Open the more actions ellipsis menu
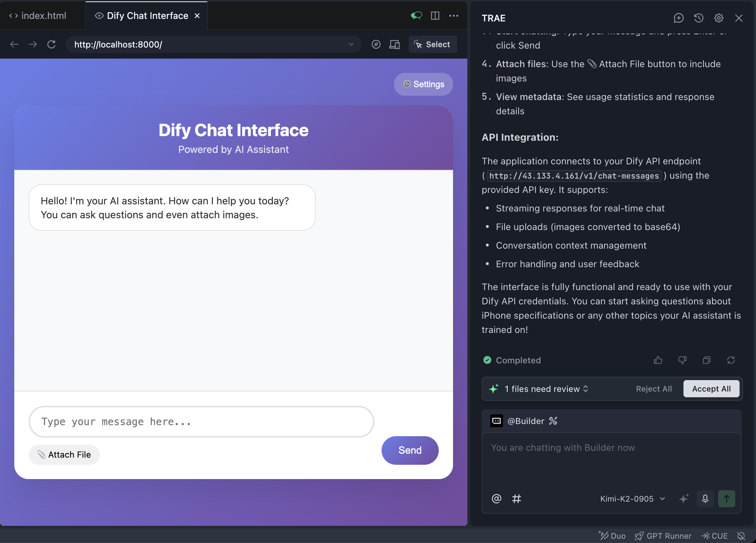756x543 pixels. (x=453, y=16)
